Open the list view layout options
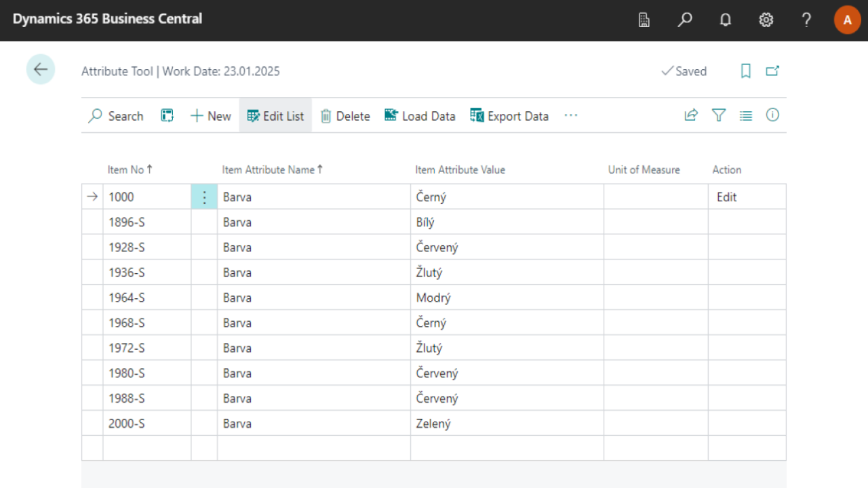 746,116
